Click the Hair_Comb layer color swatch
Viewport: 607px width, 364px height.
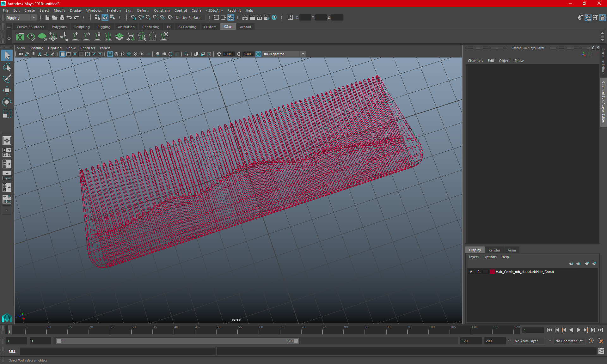click(x=492, y=272)
